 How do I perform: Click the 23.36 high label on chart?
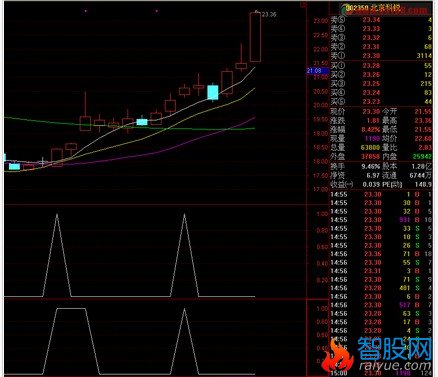pyautogui.click(x=269, y=15)
